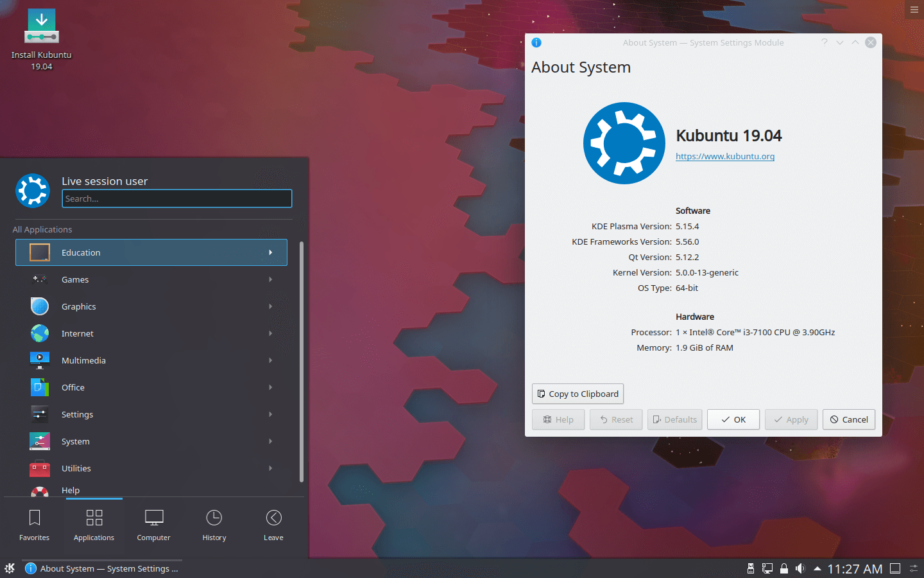Open the Install Kubuntu 19.04 desktop icon

[42, 39]
